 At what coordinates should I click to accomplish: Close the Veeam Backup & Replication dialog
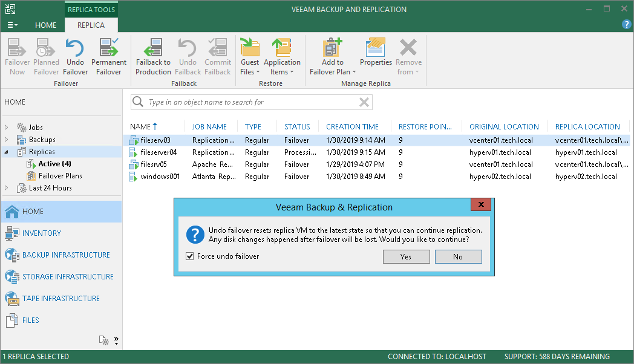point(481,204)
